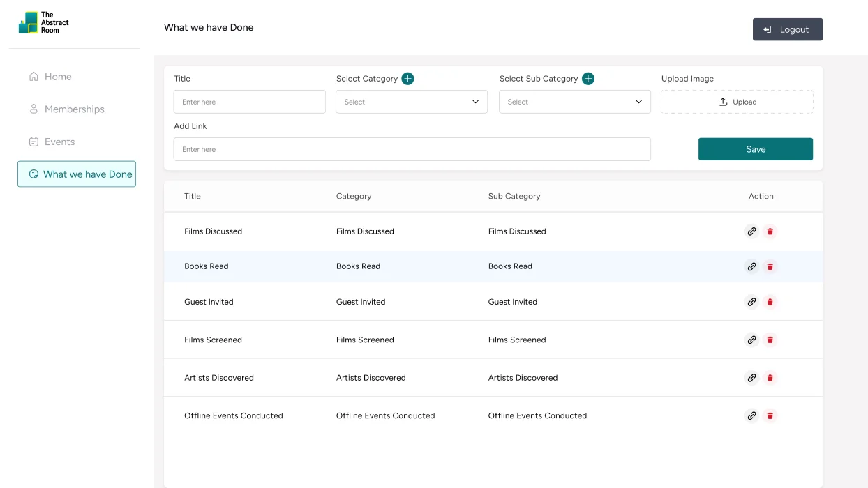Add a new category with plus icon
The image size is (868, 488).
click(x=407, y=79)
